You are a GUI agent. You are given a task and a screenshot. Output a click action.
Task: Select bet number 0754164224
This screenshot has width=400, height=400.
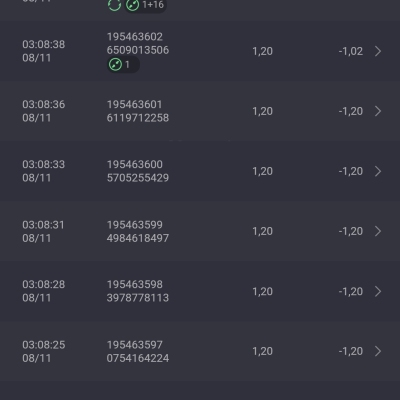point(138,358)
